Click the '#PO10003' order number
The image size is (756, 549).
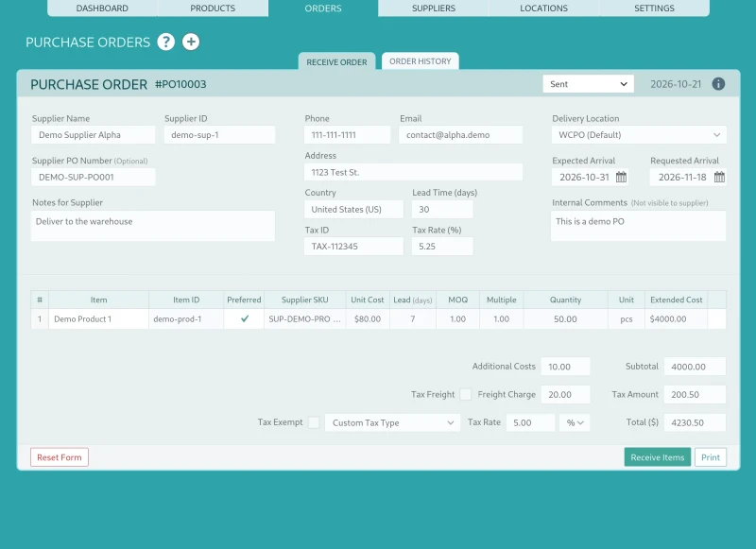pos(180,84)
